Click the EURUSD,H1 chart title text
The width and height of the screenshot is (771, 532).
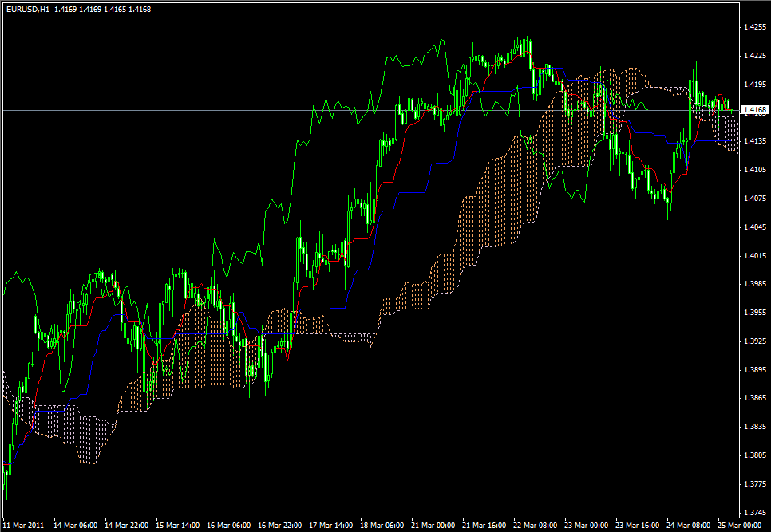point(27,10)
